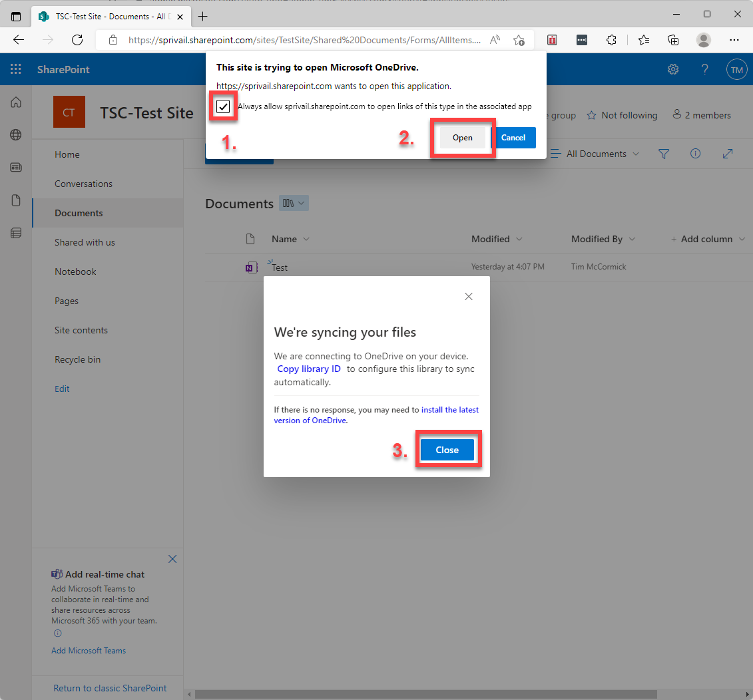This screenshot has width=753, height=700.
Task: Open the news icon in left rail
Action: 16,168
